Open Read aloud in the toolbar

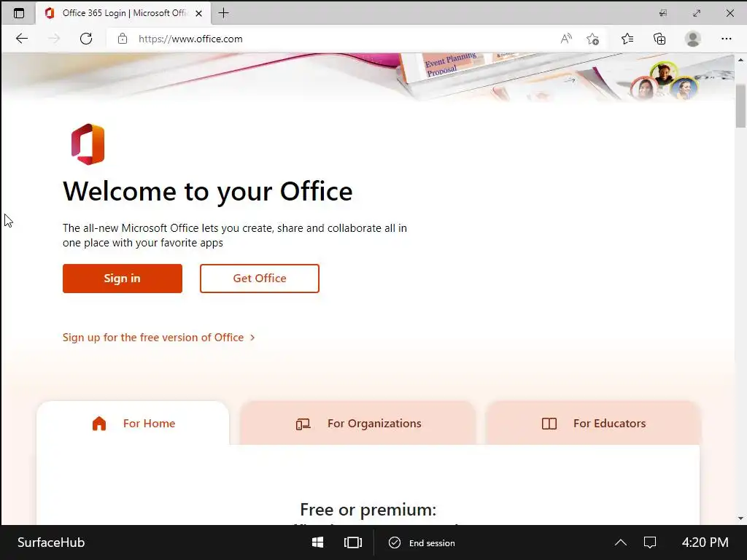(565, 39)
